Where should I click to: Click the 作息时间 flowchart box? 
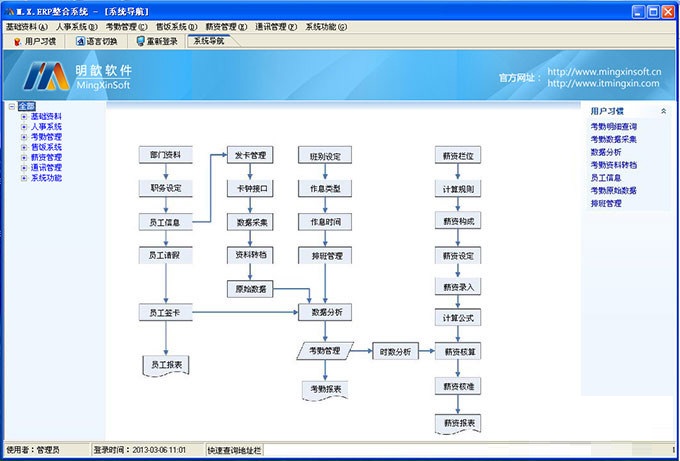point(325,222)
